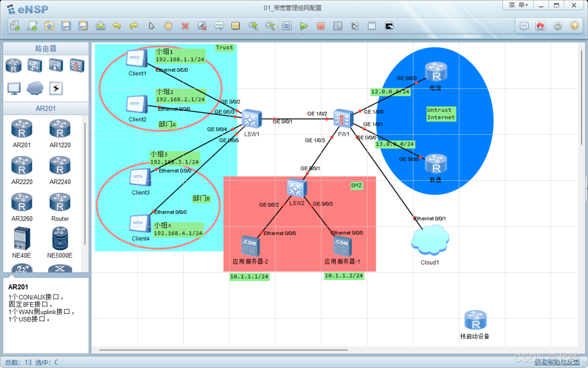Select the firewall device category icon
The image size is (588, 368).
pyautogui.click(x=77, y=65)
